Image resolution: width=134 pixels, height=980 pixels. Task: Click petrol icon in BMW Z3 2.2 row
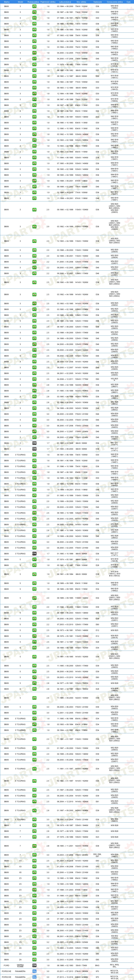coord(34,907)
